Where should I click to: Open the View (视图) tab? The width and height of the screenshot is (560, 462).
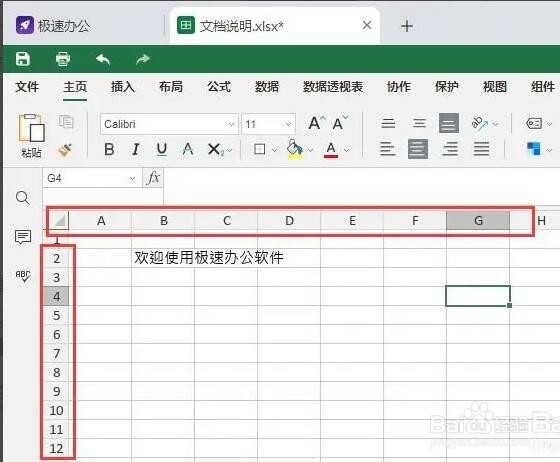(x=495, y=87)
